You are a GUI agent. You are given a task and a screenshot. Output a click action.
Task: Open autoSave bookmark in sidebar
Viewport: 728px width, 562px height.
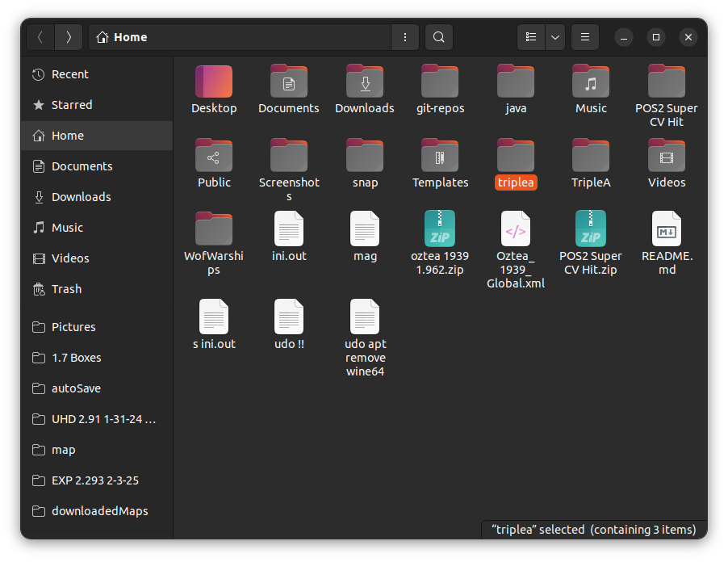click(97, 388)
